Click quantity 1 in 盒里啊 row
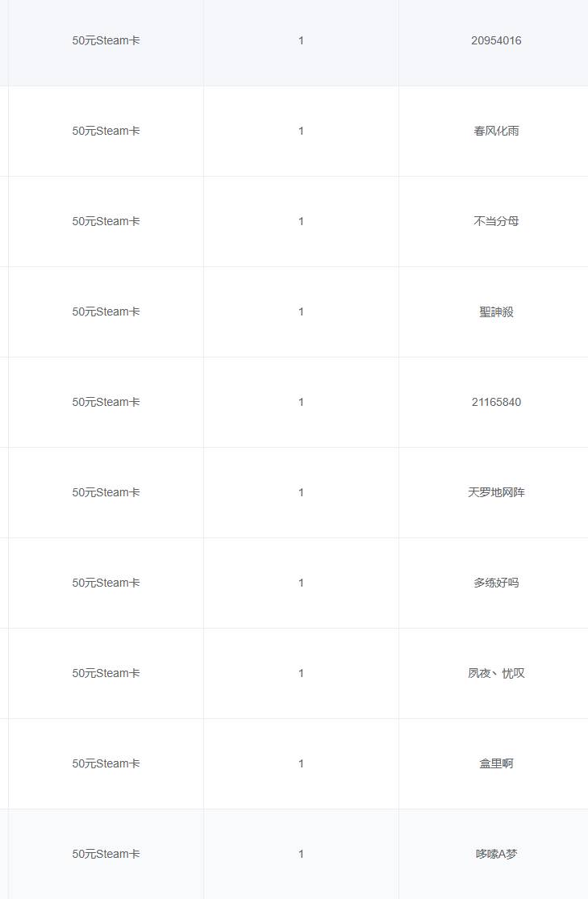The width and height of the screenshot is (588, 899). click(x=301, y=763)
